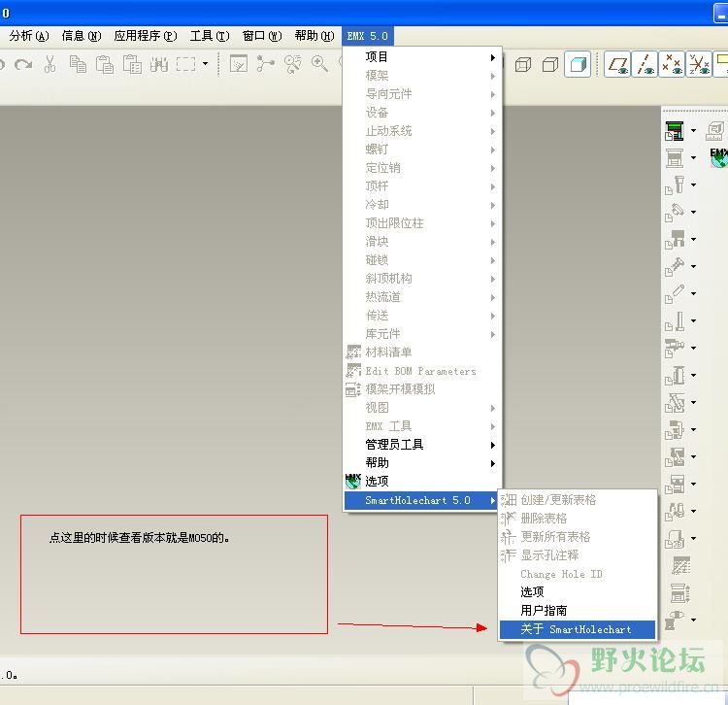728x705 pixels.
Task: Open the 工具(T) menu
Action: (210, 36)
